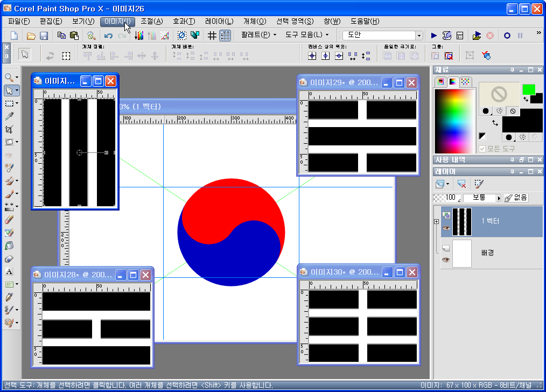Image resolution: width=546 pixels, height=392 pixels.
Task: Delete the selected layer with the red X icon
Action: click(461, 184)
